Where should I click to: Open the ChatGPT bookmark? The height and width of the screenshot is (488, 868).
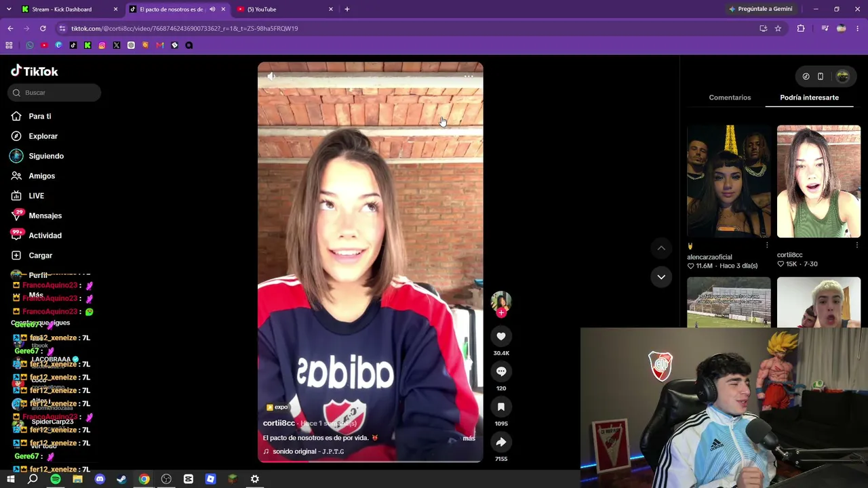[131, 45]
